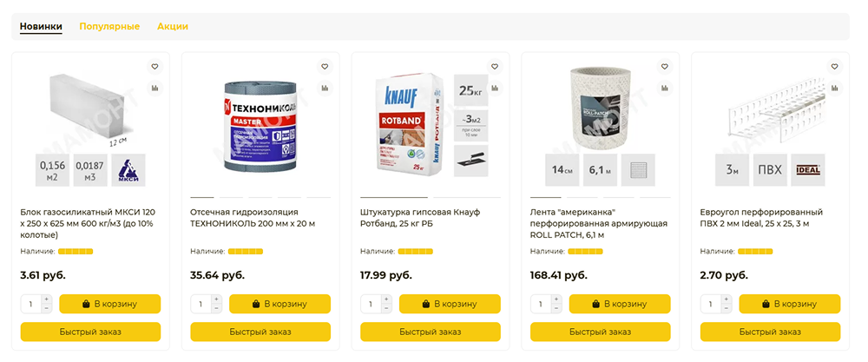Click the Евроугол перфорированный product image
This screenshot has width=868, height=362.
pos(769,109)
